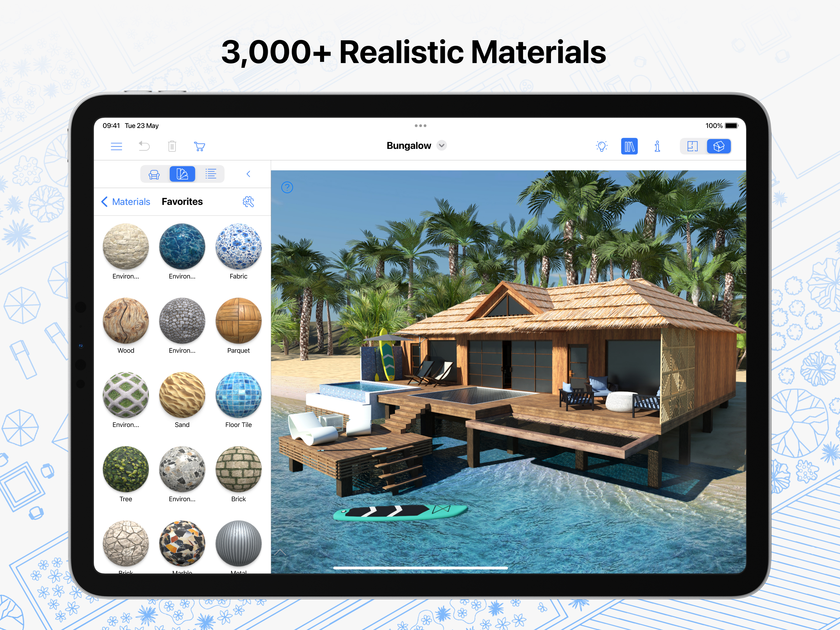This screenshot has width=840, height=630.
Task: Click the Sand label
Action: click(x=182, y=425)
